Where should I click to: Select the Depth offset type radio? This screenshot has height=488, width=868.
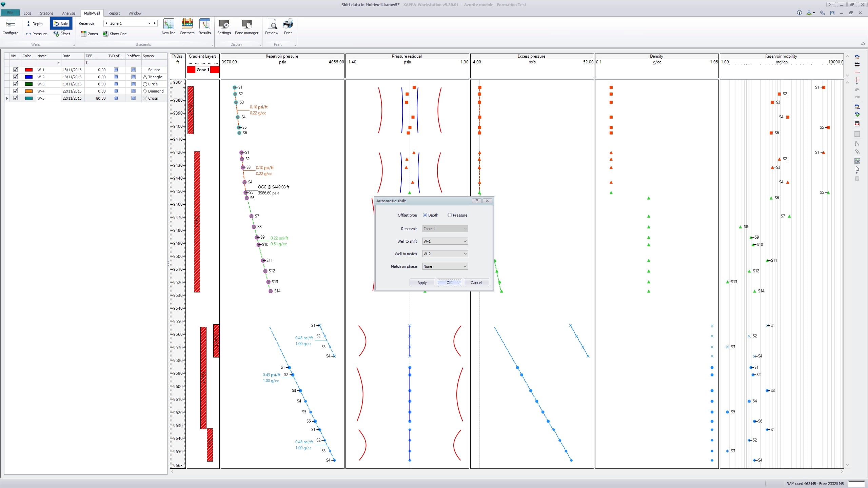click(425, 215)
